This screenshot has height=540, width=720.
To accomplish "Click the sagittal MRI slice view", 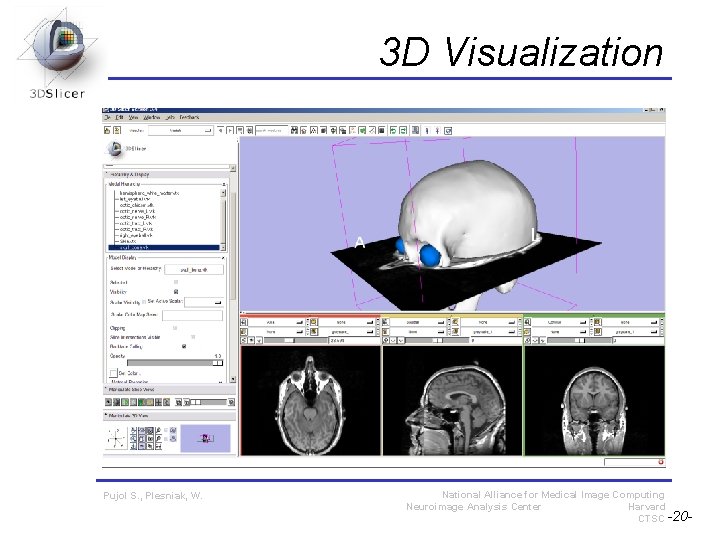I will pos(452,400).
